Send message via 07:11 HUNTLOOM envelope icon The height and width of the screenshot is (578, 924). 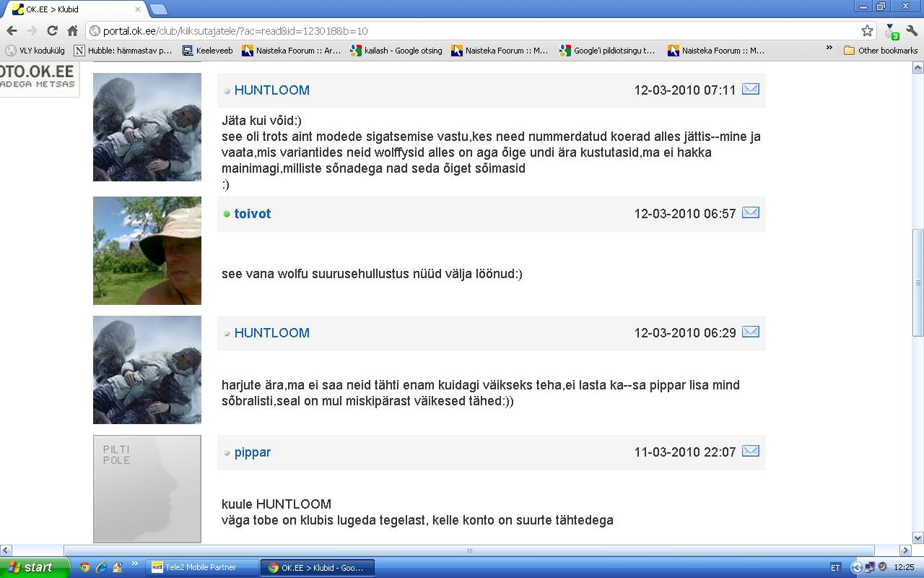(x=751, y=89)
